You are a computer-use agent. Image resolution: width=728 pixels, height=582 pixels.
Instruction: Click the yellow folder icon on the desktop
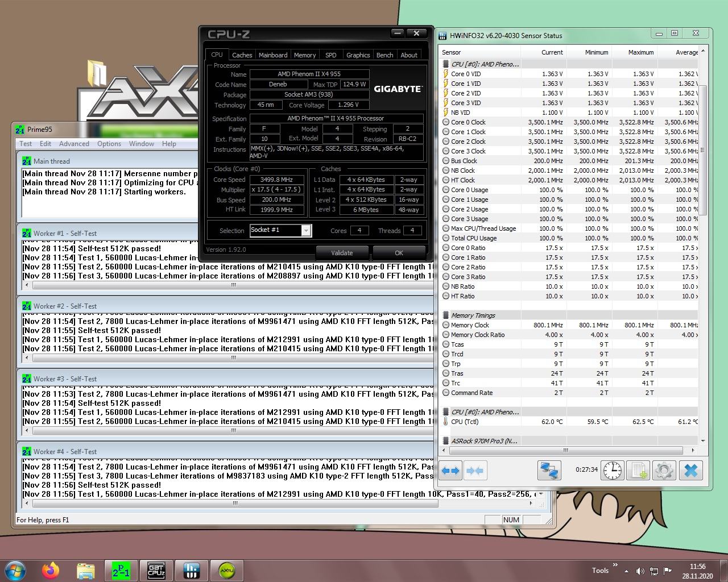(97, 74)
